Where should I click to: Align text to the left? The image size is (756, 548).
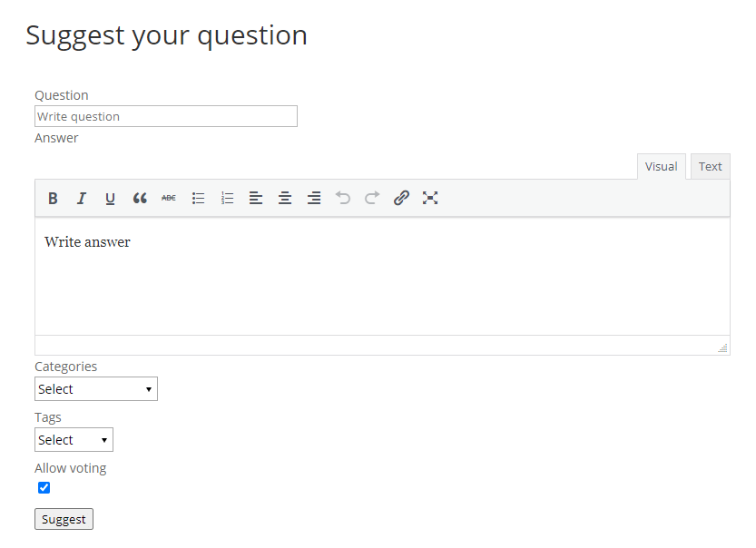point(256,198)
